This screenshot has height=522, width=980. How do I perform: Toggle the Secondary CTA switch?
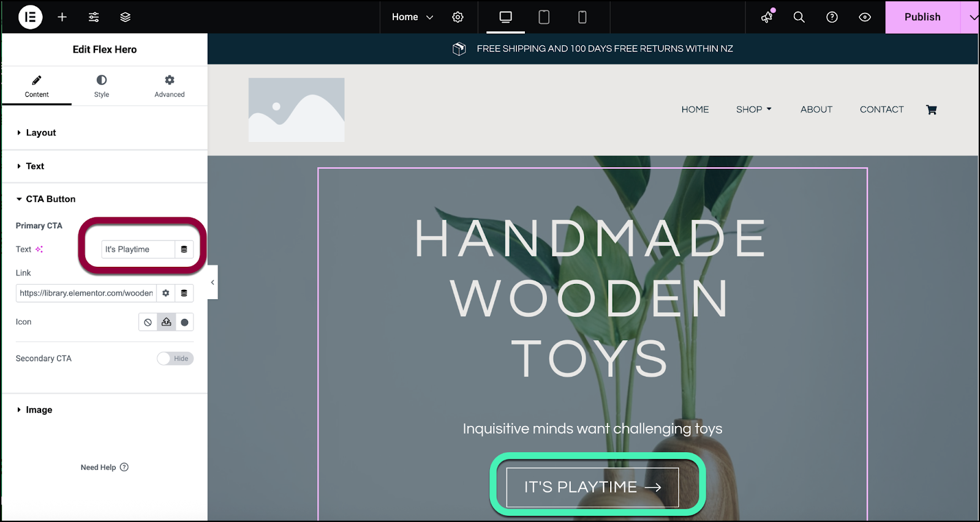pyautogui.click(x=175, y=359)
